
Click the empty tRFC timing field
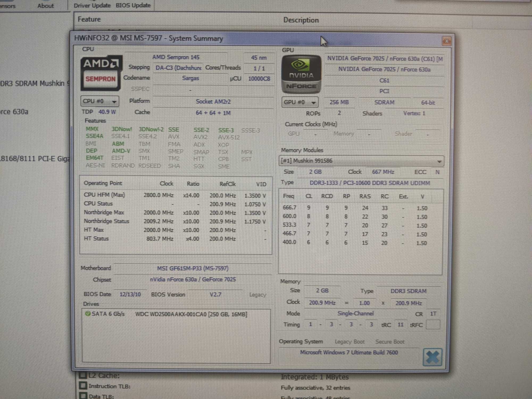(x=433, y=325)
